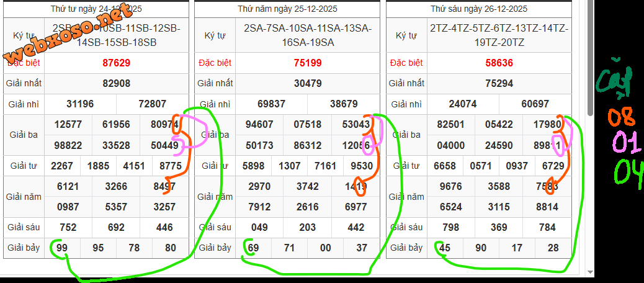The image size is (644, 283).
Task: Click the red special prize number 75199
Action: pyautogui.click(x=308, y=63)
